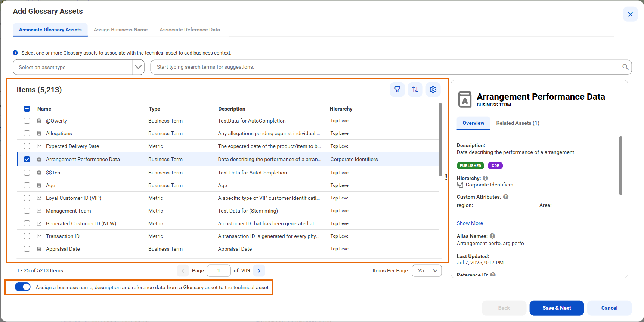Check the Age row checkbox
This screenshot has width=644, height=322.
coord(27,185)
